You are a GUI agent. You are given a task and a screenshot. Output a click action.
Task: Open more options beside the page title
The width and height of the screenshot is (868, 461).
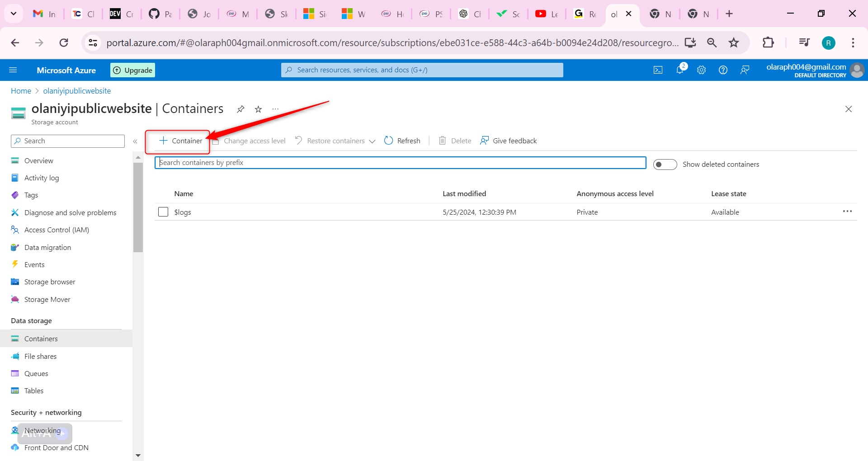[275, 109]
